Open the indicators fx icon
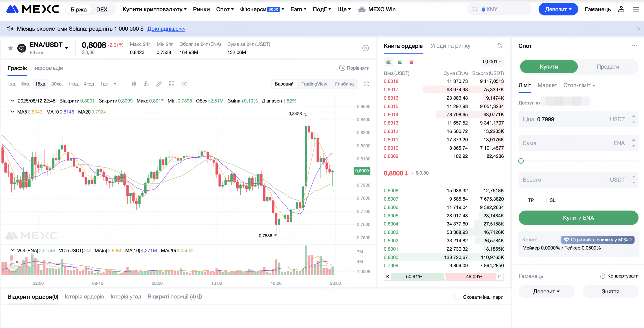The width and height of the screenshot is (644, 328). (x=146, y=84)
